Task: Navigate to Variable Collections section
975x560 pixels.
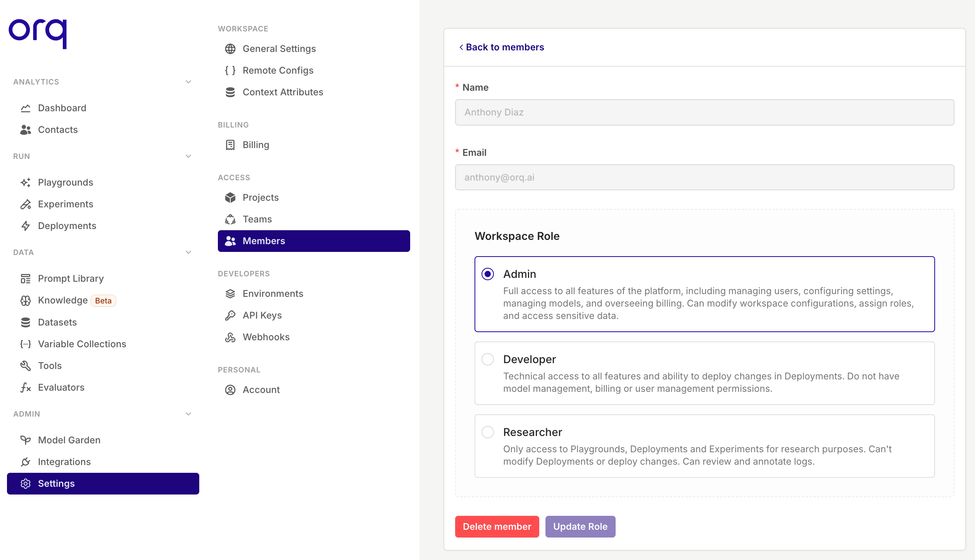Action: (82, 343)
